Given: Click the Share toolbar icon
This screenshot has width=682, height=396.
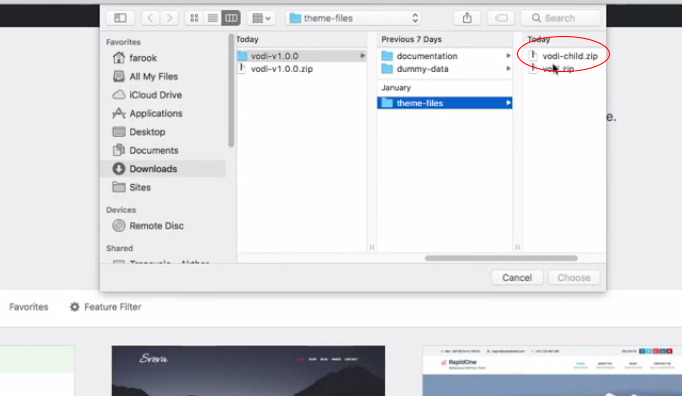Looking at the screenshot, I should pos(467,18).
